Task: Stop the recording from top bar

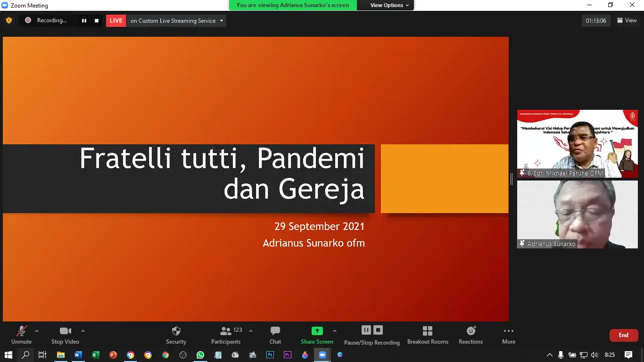Action: [x=97, y=21]
